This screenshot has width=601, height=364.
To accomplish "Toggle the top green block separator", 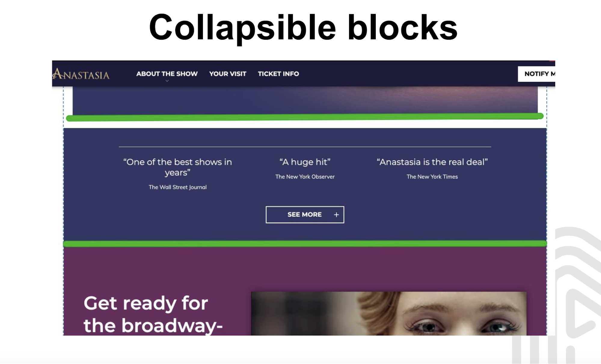I will [303, 116].
